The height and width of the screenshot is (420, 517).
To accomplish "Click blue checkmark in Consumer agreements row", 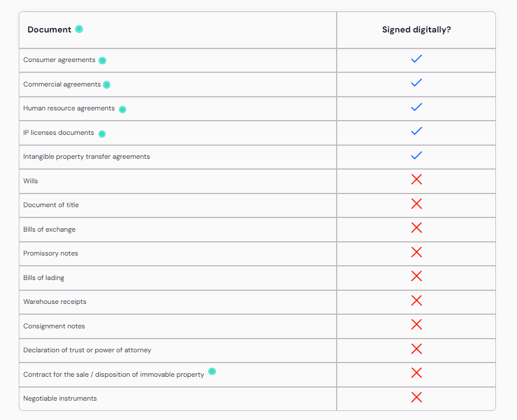I will tap(416, 59).
